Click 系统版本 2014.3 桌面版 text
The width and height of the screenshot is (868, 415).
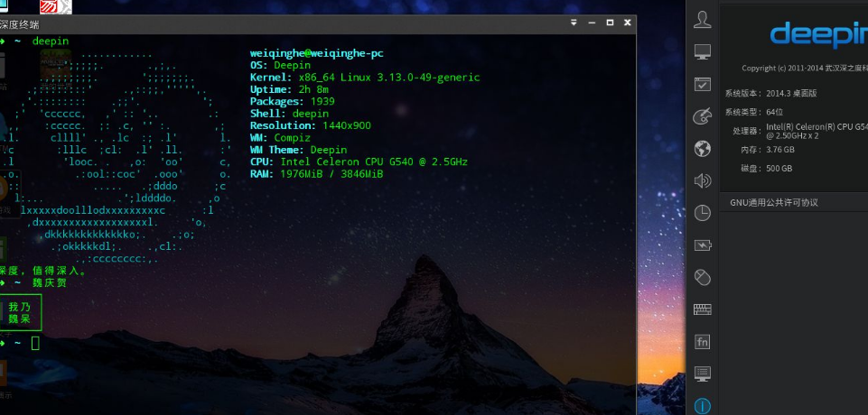771,94
